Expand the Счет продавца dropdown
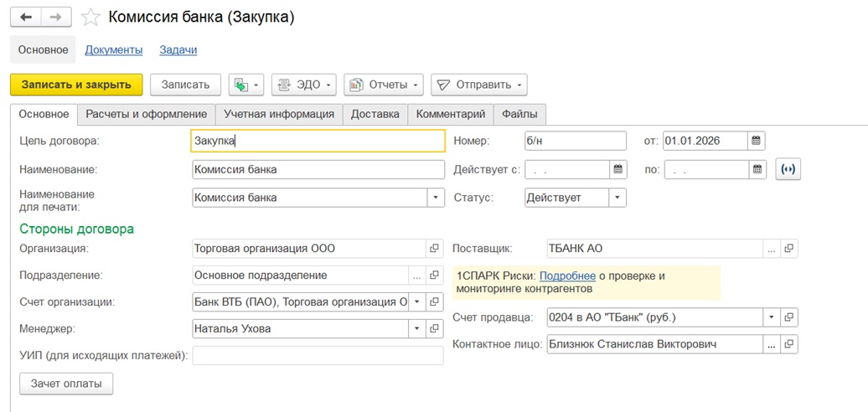Screen dimensions: 868x412 [x=771, y=318]
